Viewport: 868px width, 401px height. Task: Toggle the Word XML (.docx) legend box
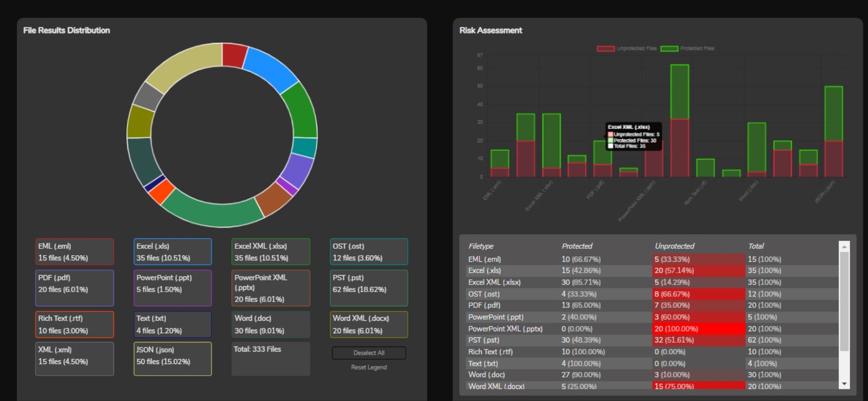[x=369, y=324]
